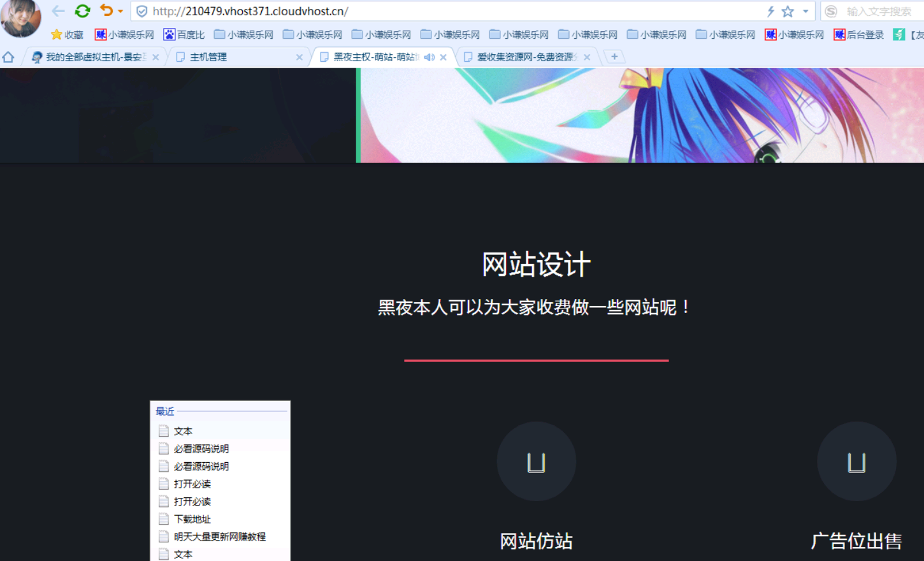Click the 黑夜本人可以为大家收费做一些网站呢 subtitle

(x=536, y=307)
